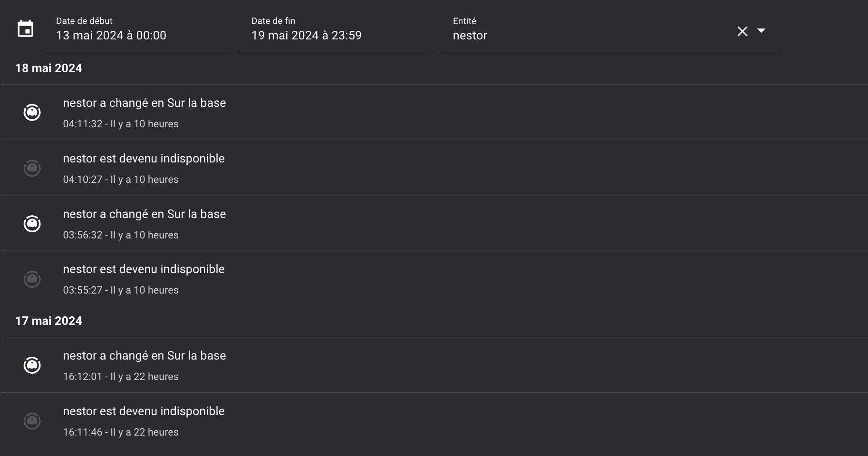This screenshot has height=456, width=868.
Task: Clear the nestor entity filter
Action: tap(742, 31)
